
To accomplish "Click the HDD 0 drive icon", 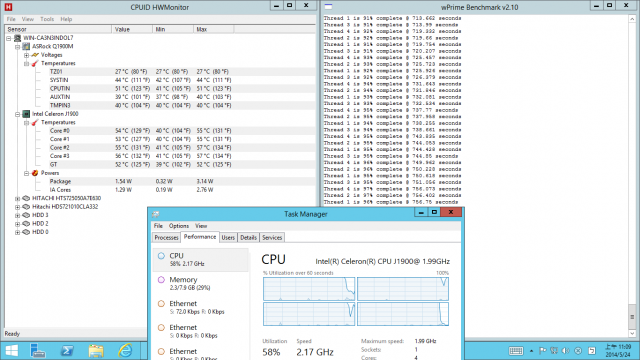I will (26, 232).
